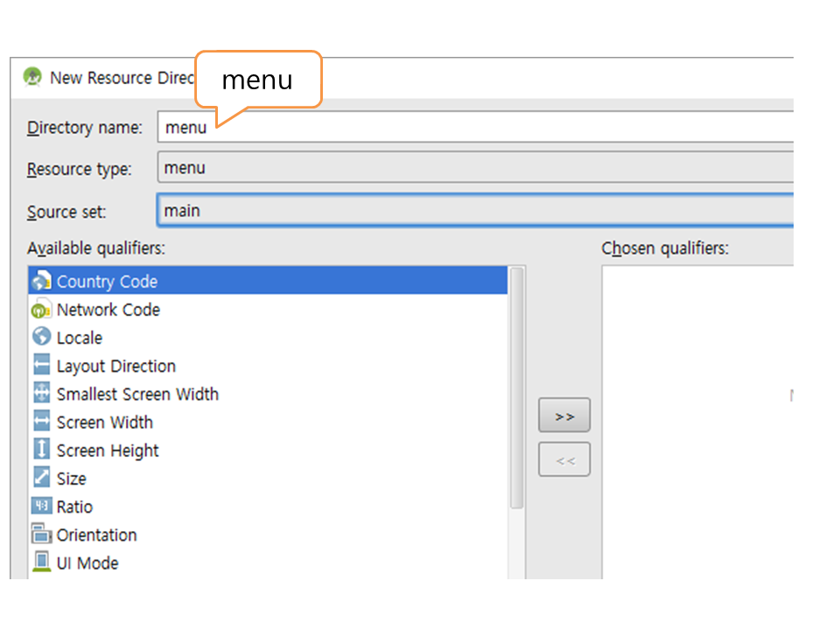Click the Smallest Screen Width icon

(41, 393)
